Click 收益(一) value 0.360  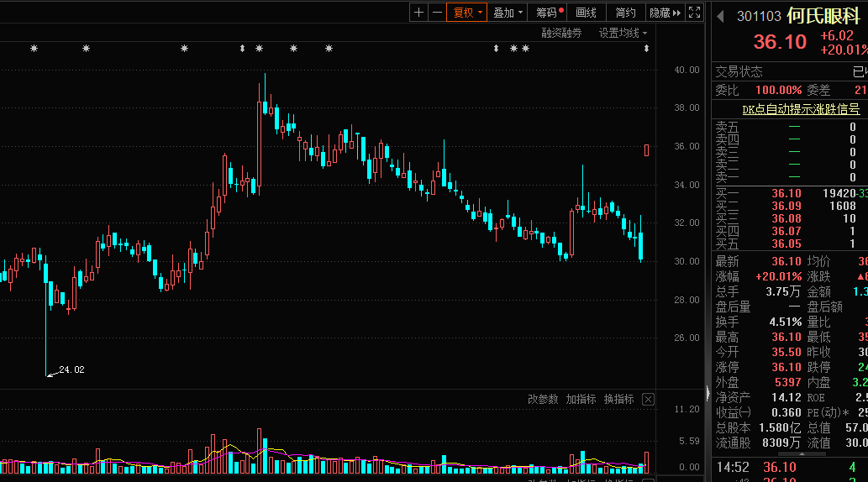[x=786, y=413]
